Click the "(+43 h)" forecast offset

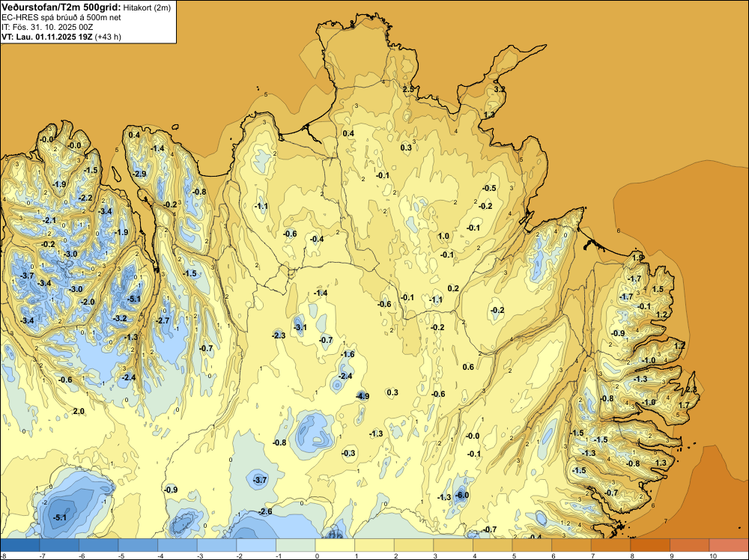coord(108,37)
